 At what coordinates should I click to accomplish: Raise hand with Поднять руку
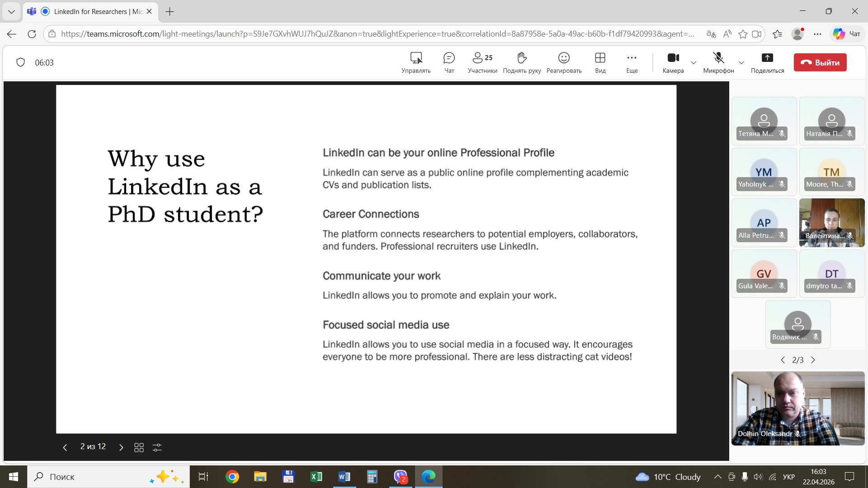click(x=522, y=62)
